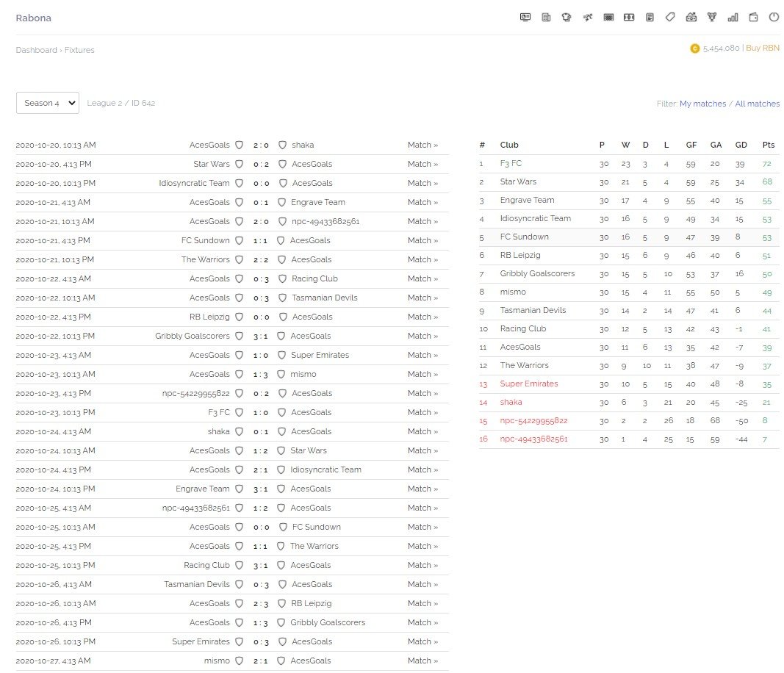This screenshot has height=673, width=784.
Task: Click the gold RBN coin icon
Action: (694, 48)
